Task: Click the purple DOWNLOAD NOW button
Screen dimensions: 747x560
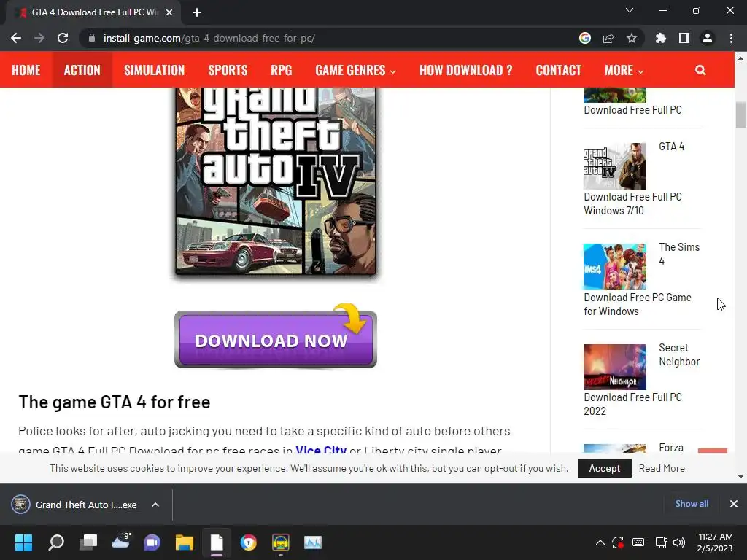Action: pyautogui.click(x=275, y=340)
